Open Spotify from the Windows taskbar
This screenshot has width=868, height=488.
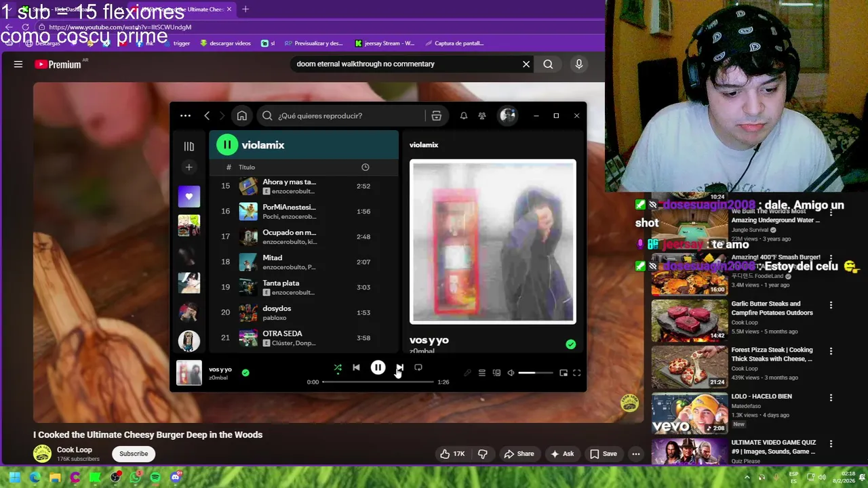(155, 477)
